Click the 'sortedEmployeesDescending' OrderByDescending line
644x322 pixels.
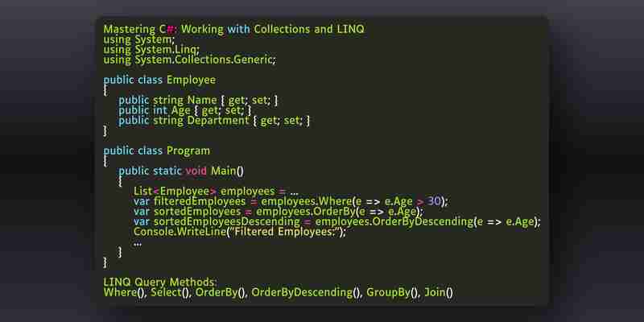click(337, 222)
